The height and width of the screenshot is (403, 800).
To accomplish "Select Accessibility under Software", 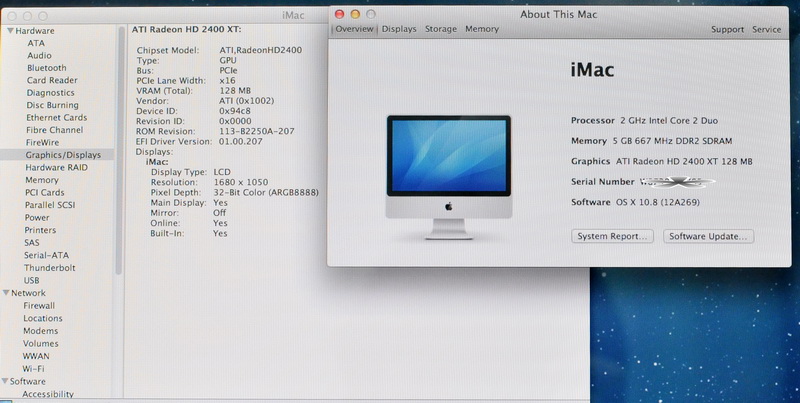I will click(x=48, y=394).
